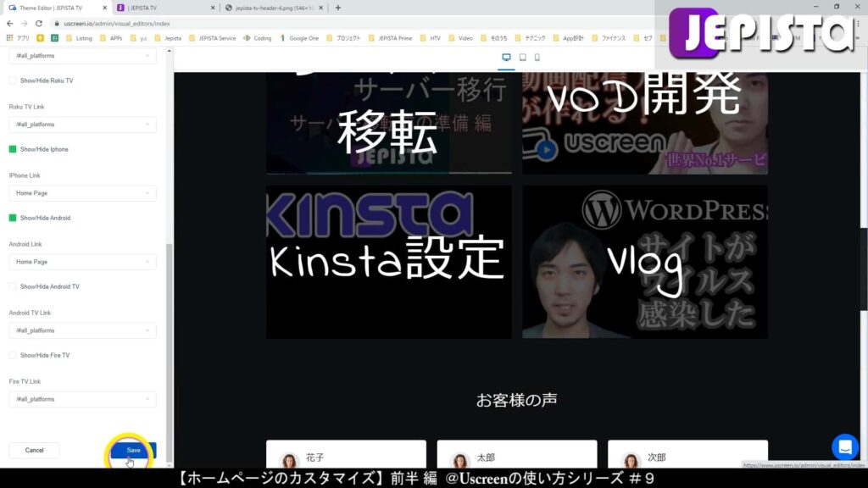Image resolution: width=868 pixels, height=488 pixels.
Task: Select the VOD開発 category thumbnail
Action: (645, 123)
